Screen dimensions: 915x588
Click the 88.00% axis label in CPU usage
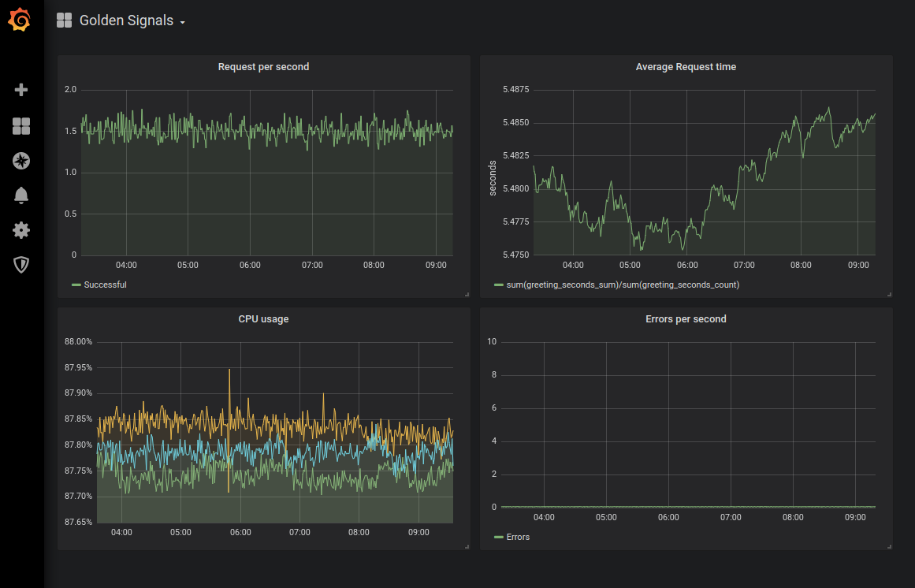click(x=78, y=342)
